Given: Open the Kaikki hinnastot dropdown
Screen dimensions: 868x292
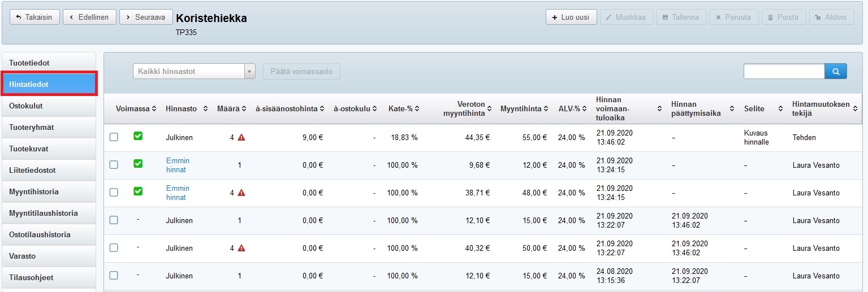Looking at the screenshot, I should point(193,72).
